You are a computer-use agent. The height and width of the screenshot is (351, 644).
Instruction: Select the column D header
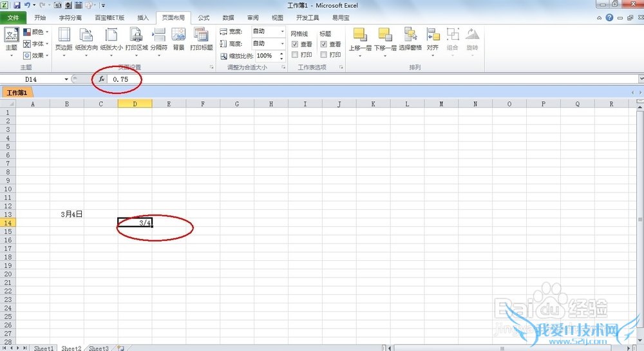point(135,104)
